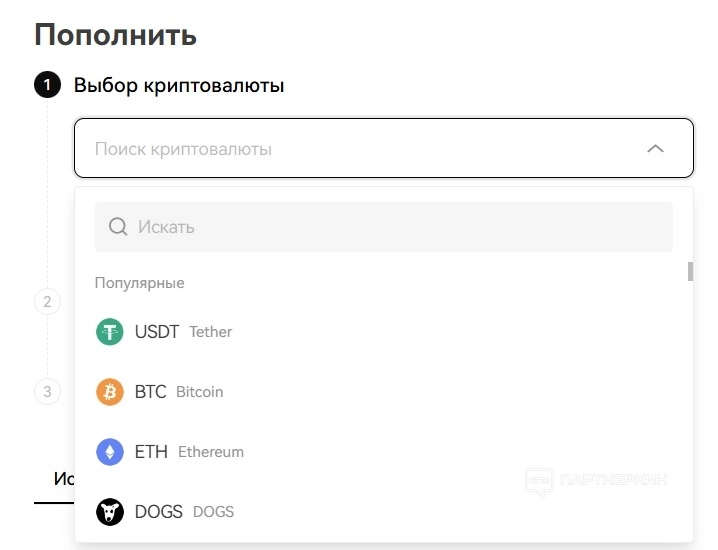
Task: Click the dropdown list scrollbar thumb
Action: pyautogui.click(x=690, y=271)
